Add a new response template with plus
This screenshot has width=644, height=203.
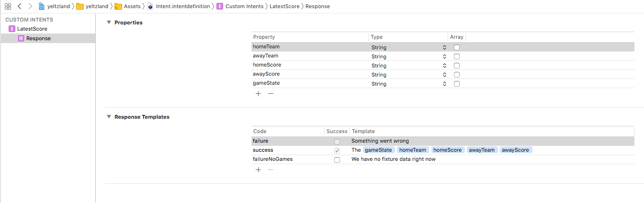click(258, 169)
